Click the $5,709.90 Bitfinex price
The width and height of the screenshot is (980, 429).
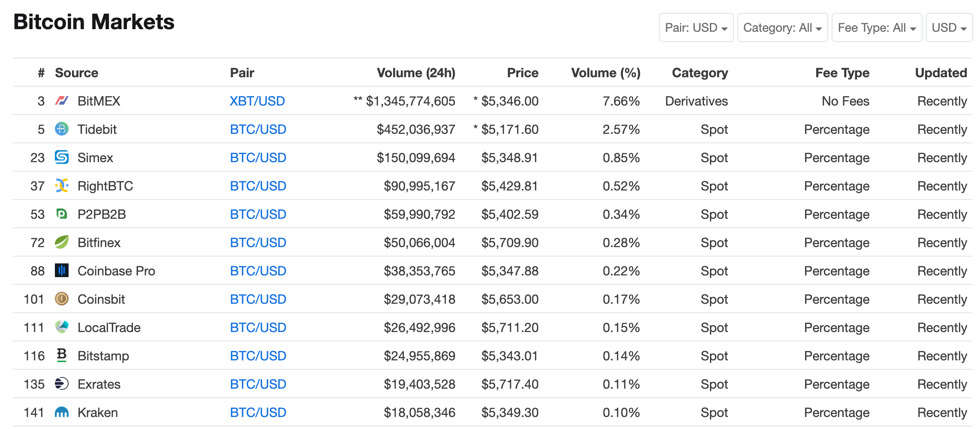510,242
